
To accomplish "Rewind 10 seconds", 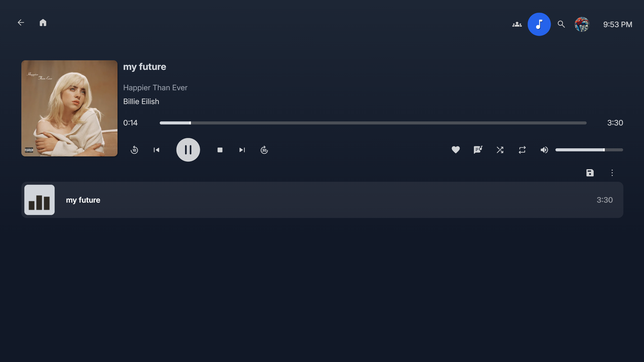I will (x=134, y=150).
